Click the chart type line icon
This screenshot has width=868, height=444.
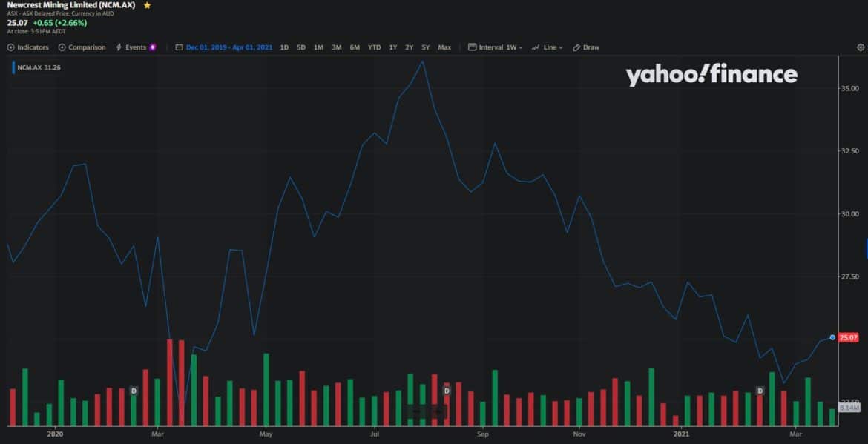point(534,47)
